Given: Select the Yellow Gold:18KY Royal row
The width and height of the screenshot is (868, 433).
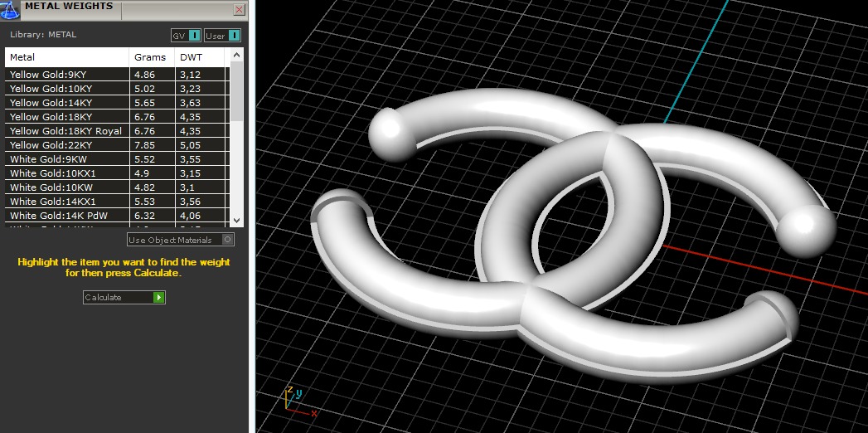Looking at the screenshot, I should [117, 131].
